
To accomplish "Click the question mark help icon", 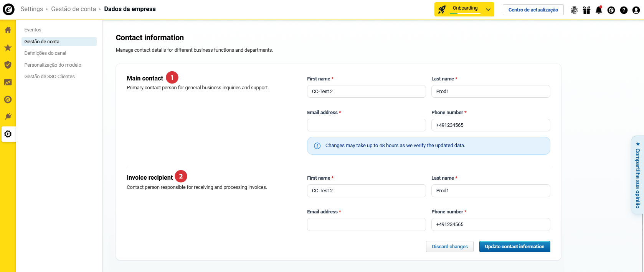I will pos(624,10).
